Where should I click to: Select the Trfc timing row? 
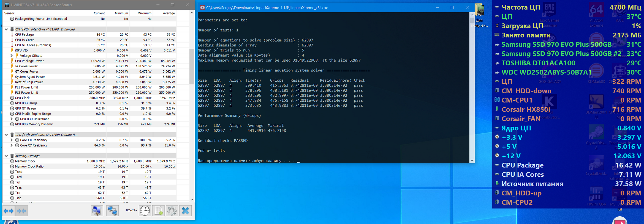(x=89, y=198)
